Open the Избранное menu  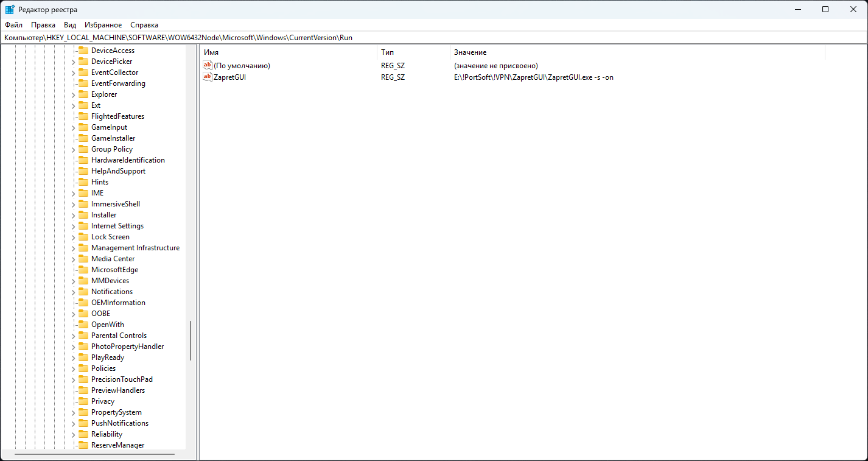(x=103, y=25)
